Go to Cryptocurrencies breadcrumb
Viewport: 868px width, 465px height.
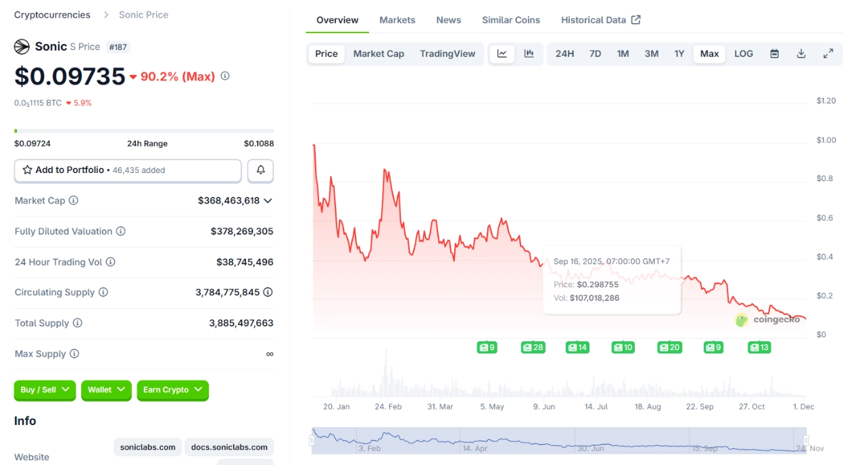pos(52,15)
